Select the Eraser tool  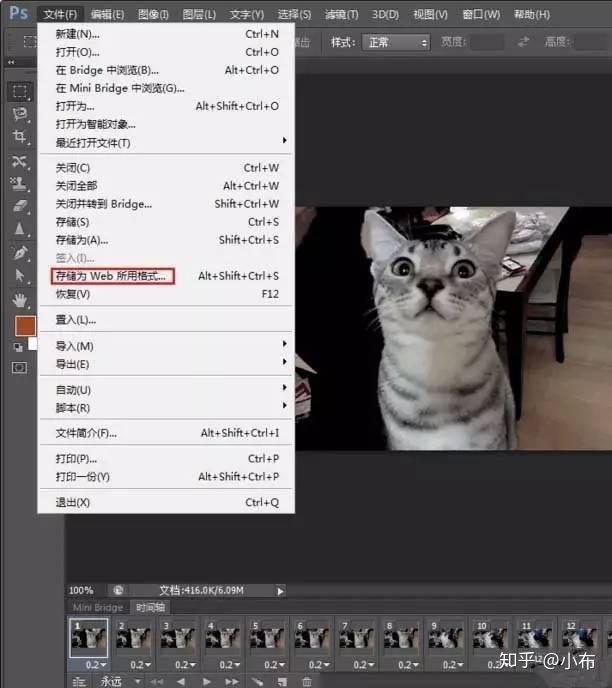point(20,206)
